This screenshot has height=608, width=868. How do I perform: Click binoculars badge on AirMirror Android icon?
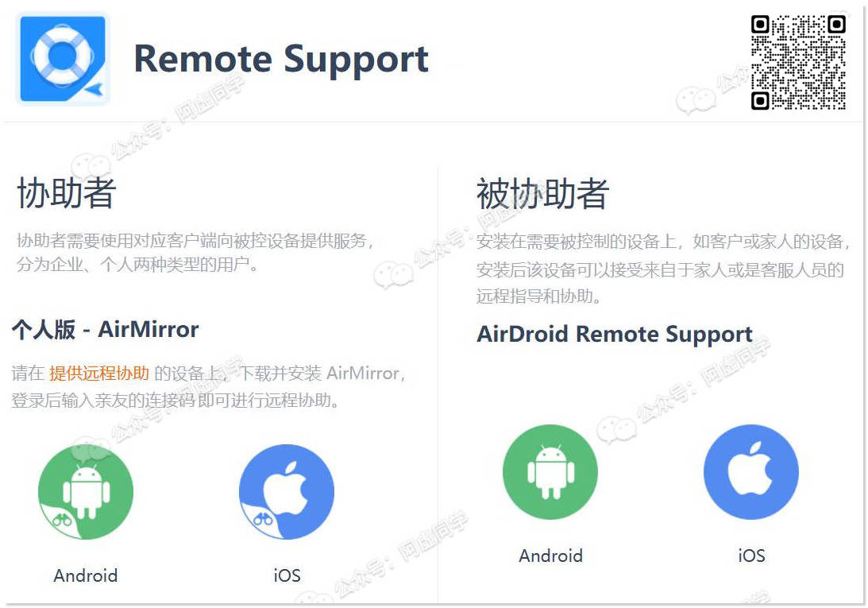click(x=62, y=520)
